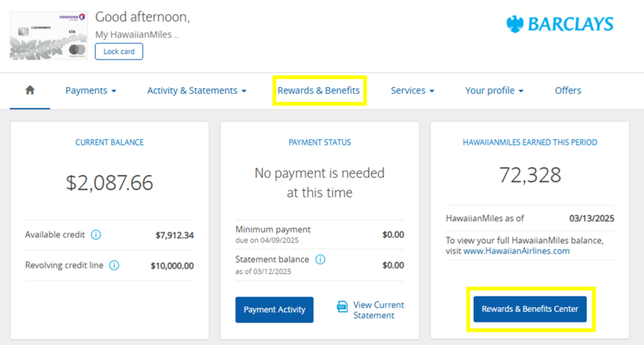The image size is (644, 345).
Task: Click the Barclays eagle logo
Action: tap(514, 25)
